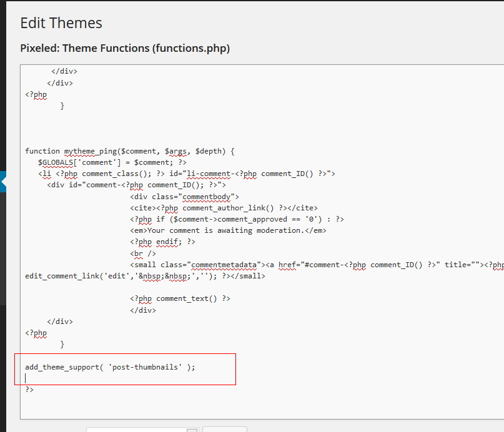Click the closing ?> tag at the bottom

click(x=29, y=390)
